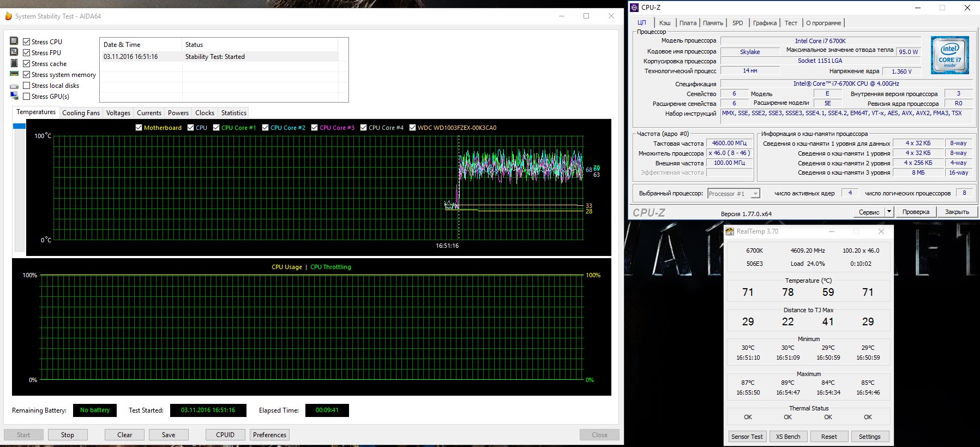Image resolution: width=980 pixels, height=447 pixels.
Task: Click the 'Intel Core i7 6700K' model field
Action: (x=820, y=41)
